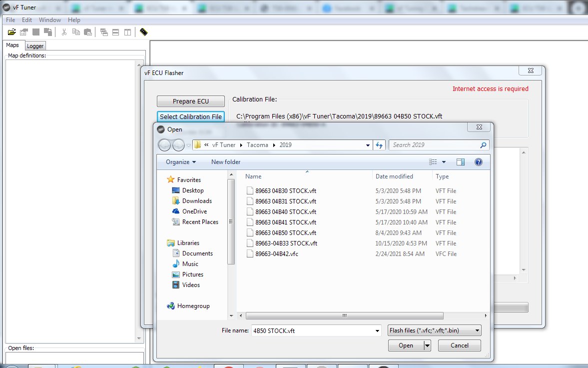Click the refresh icon beside the address bar
The height and width of the screenshot is (368, 588).
pos(379,145)
